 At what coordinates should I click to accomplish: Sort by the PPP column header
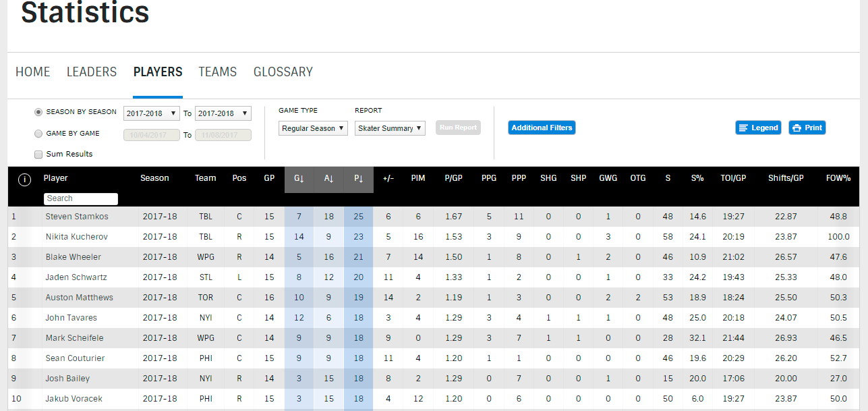pyautogui.click(x=519, y=178)
